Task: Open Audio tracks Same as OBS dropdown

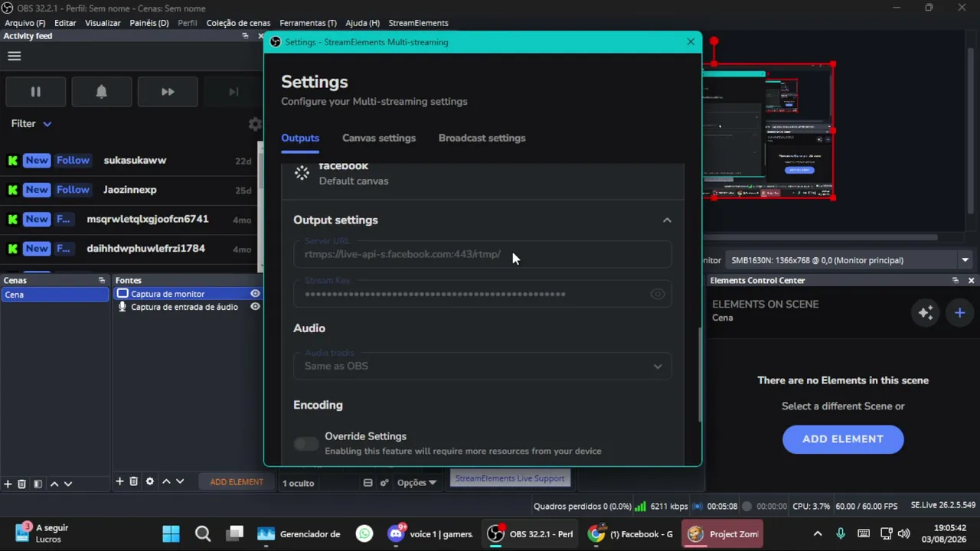Action: click(x=482, y=366)
